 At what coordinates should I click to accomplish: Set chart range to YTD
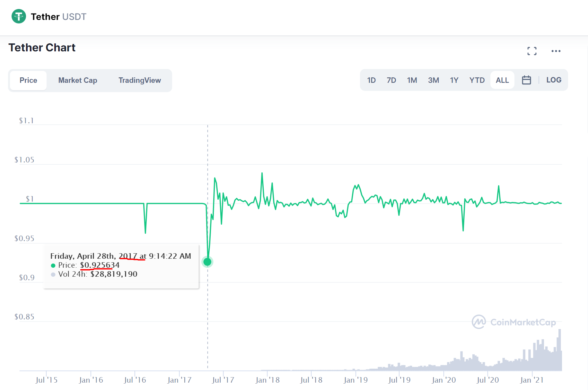coord(477,80)
